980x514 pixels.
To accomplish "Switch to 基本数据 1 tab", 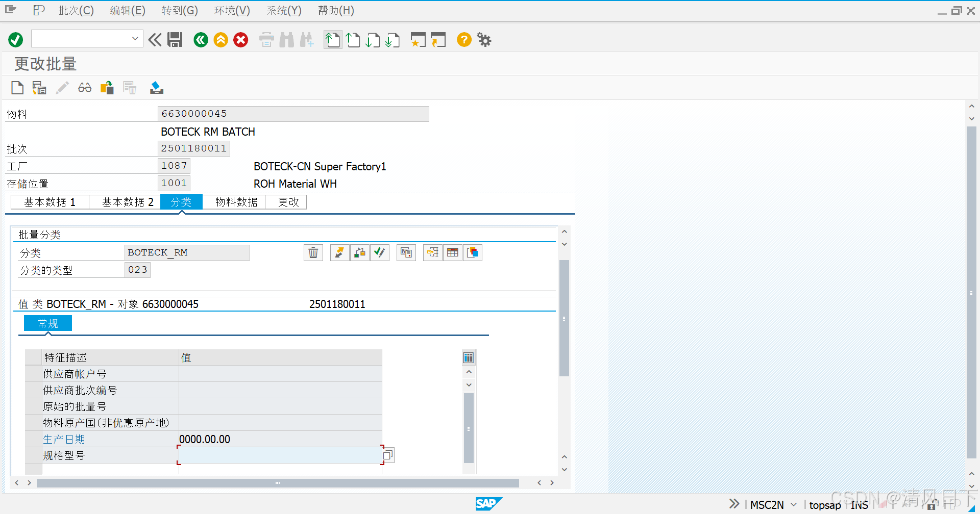I will click(x=50, y=202).
